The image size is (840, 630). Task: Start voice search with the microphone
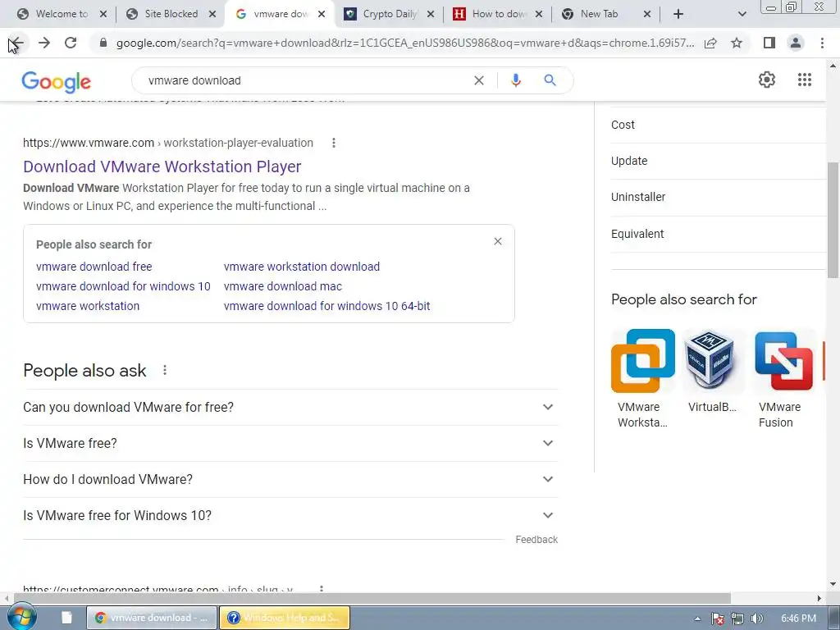point(516,80)
